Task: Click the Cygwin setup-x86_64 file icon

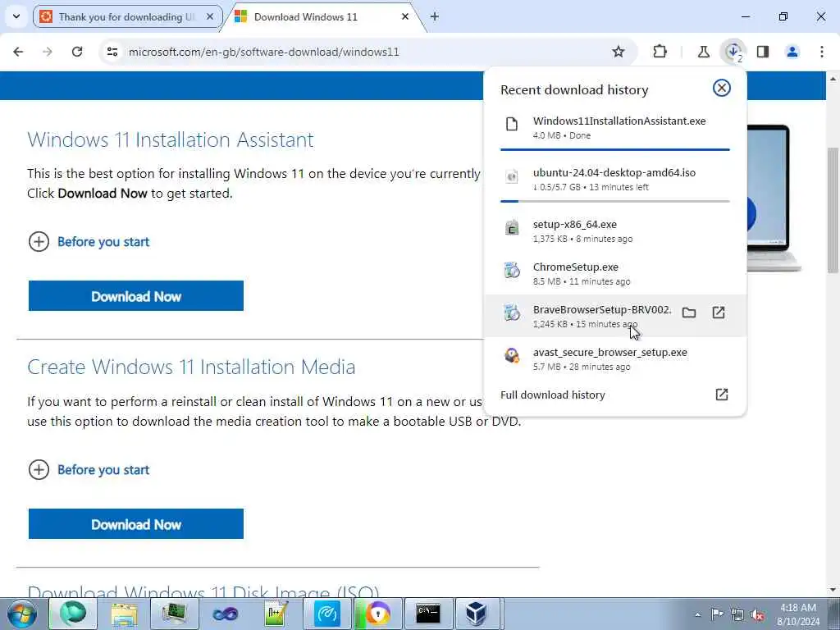Action: click(512, 227)
